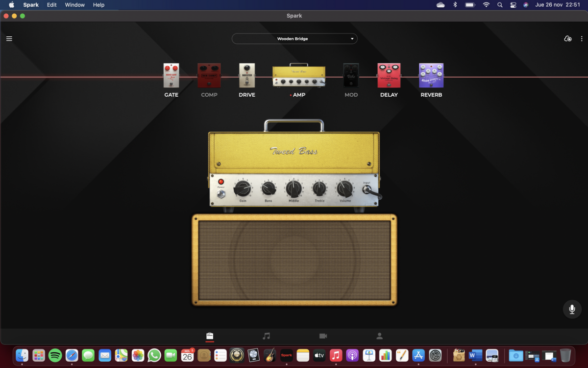Select the GATE noise gate pedal

tap(171, 76)
